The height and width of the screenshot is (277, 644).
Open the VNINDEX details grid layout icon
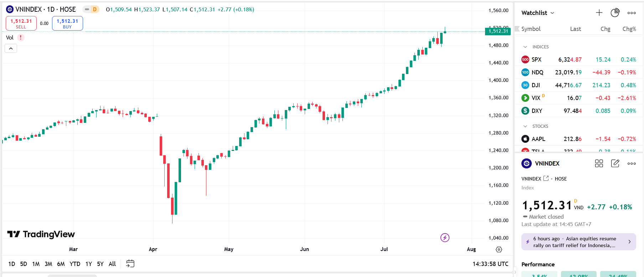[599, 163]
